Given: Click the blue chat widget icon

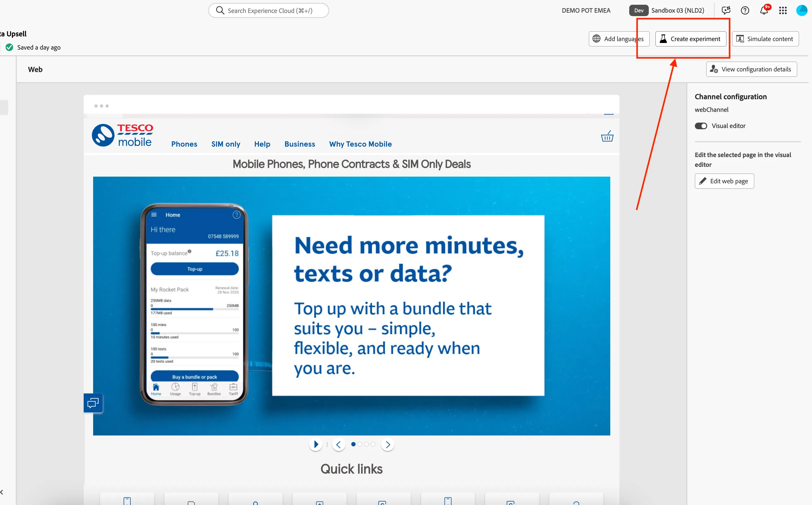Looking at the screenshot, I should (93, 403).
